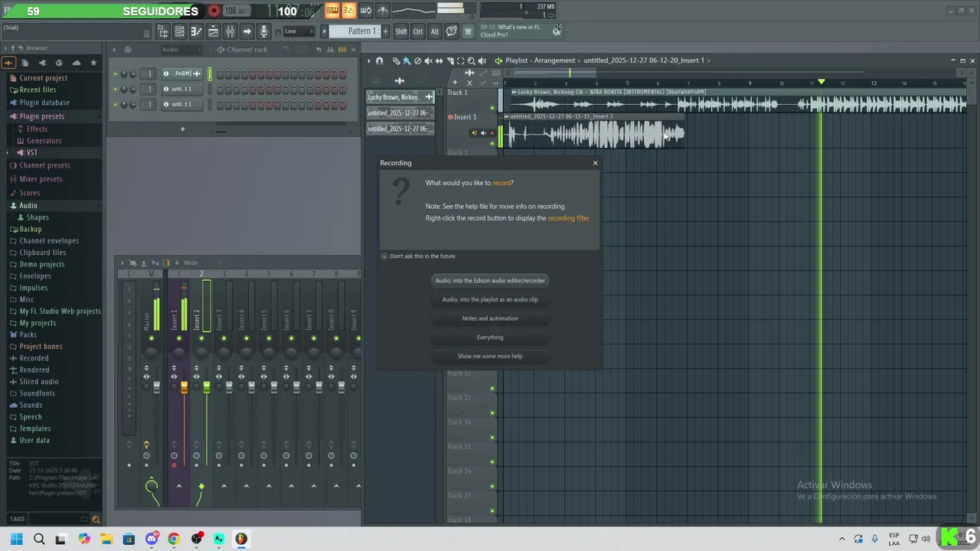Click the 'recording filter' link

point(568,218)
